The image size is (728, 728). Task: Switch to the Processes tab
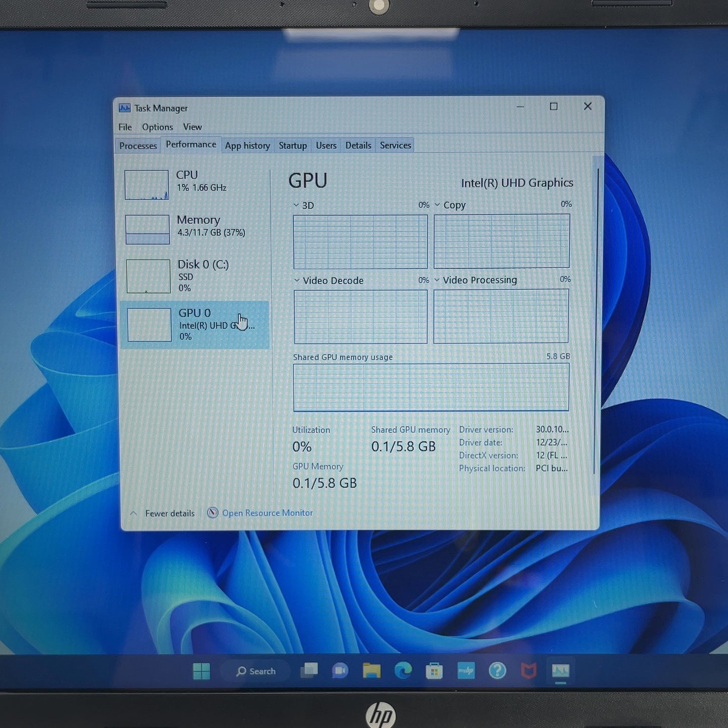pos(138,146)
